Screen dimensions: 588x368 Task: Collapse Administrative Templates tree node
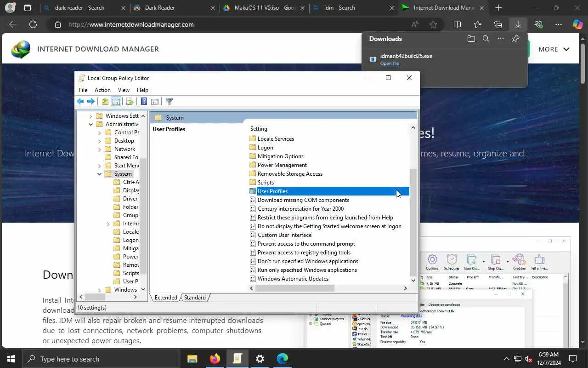[x=91, y=124]
